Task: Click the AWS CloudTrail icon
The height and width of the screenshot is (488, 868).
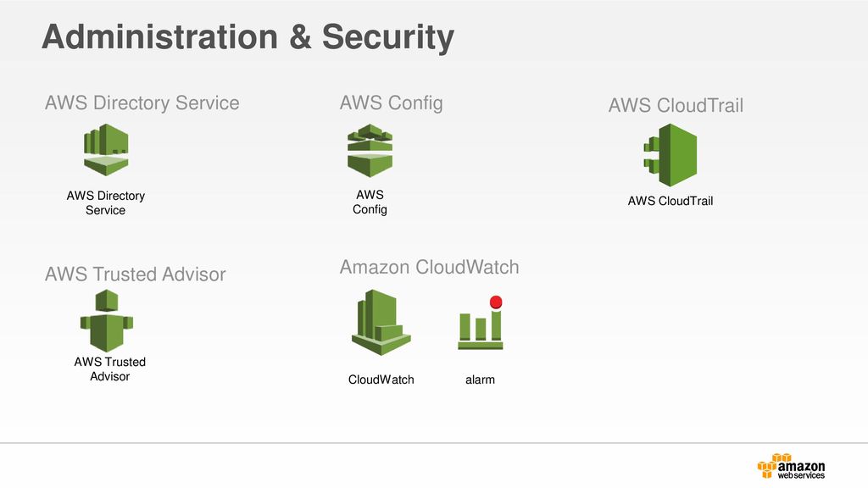Action: coord(670,155)
